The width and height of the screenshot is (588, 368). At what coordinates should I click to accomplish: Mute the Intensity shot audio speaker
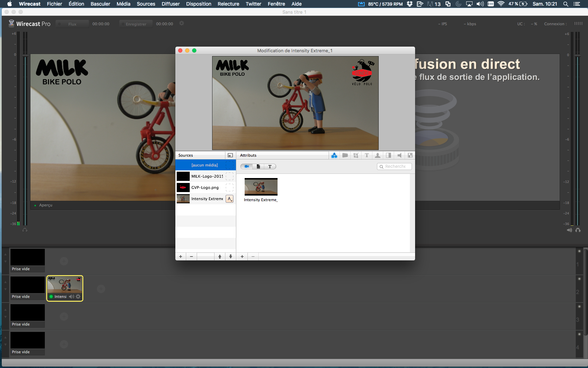click(x=71, y=297)
